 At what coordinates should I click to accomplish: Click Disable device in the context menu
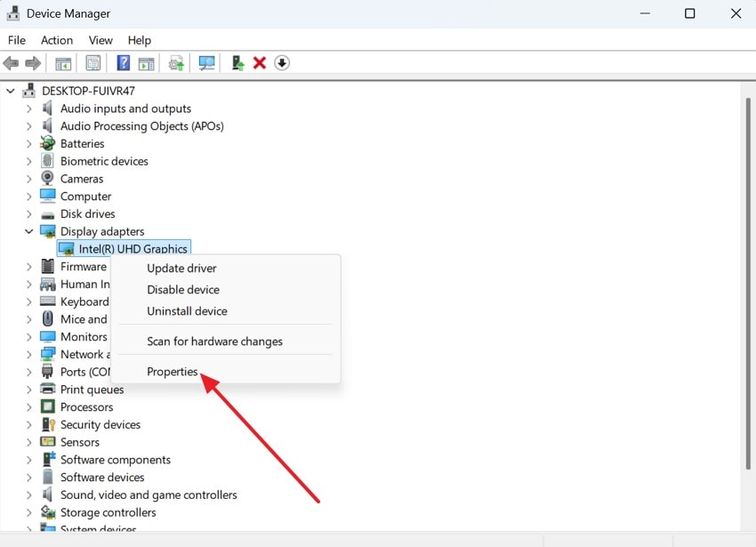point(182,289)
